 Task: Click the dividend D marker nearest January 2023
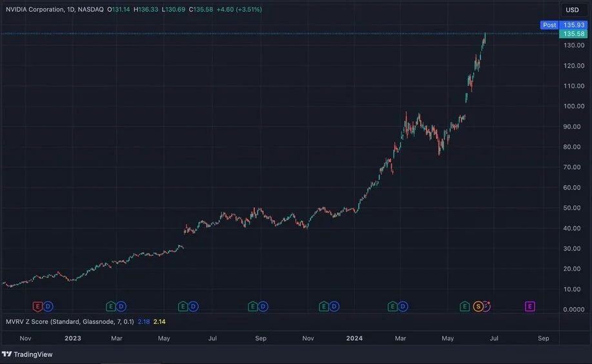pyautogui.click(x=48, y=306)
